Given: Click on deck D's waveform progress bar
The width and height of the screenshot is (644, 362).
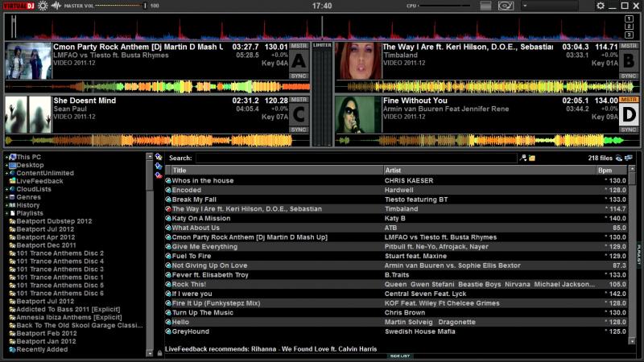Looking at the screenshot, I should pos(487,141).
